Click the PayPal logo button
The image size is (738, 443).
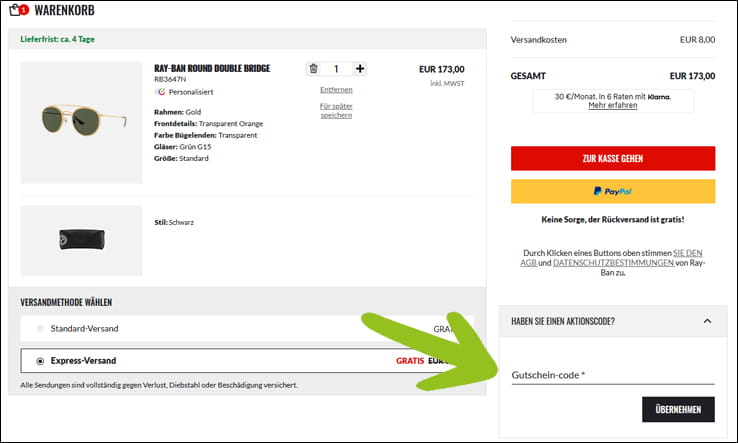coord(613,191)
